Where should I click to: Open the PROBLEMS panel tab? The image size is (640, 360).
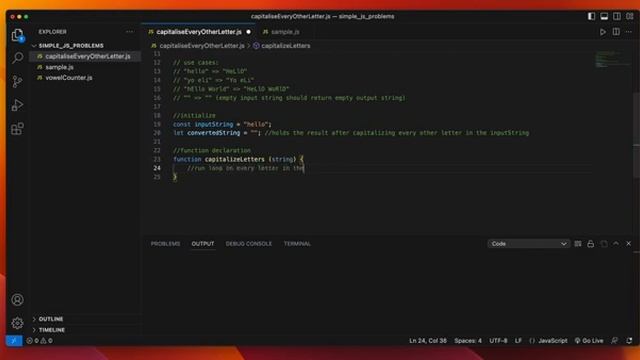click(x=165, y=244)
